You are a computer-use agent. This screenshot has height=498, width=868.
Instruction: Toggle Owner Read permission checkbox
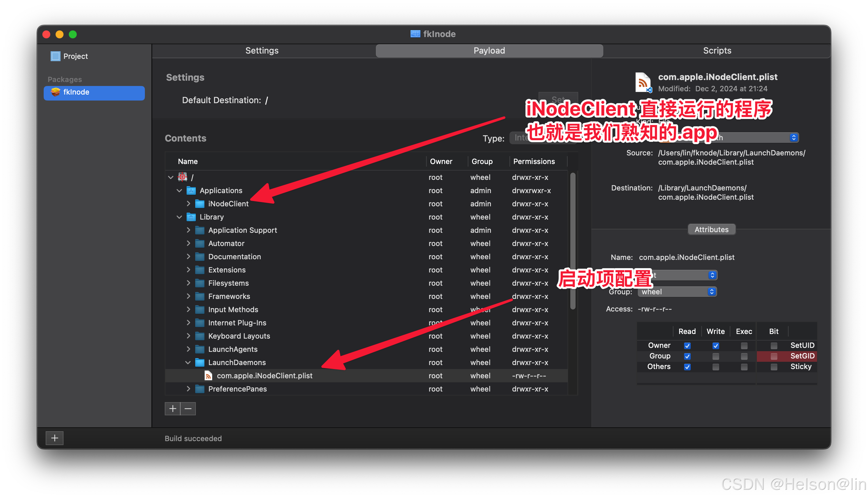tap(687, 346)
